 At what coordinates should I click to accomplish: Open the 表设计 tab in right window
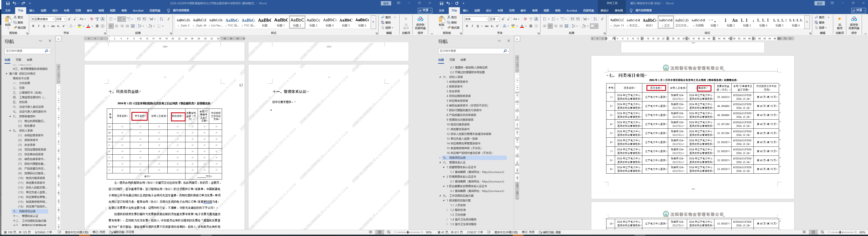[x=604, y=10]
